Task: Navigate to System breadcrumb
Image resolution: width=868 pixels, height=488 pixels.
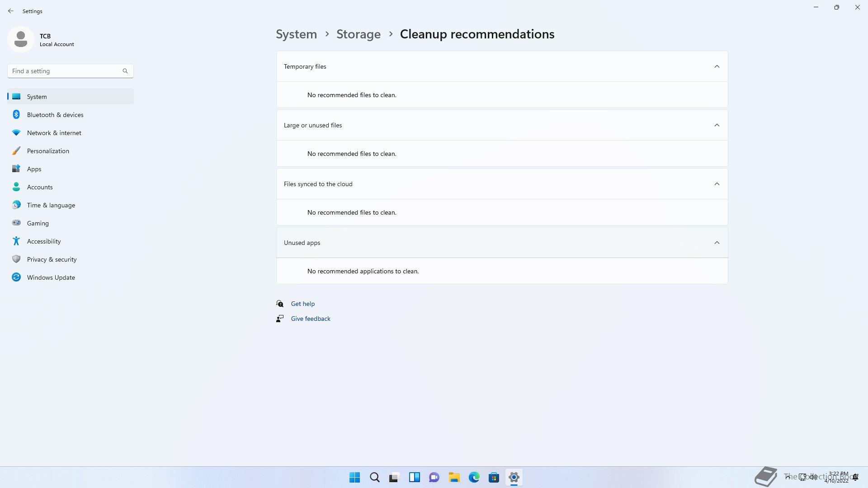Action: click(297, 34)
